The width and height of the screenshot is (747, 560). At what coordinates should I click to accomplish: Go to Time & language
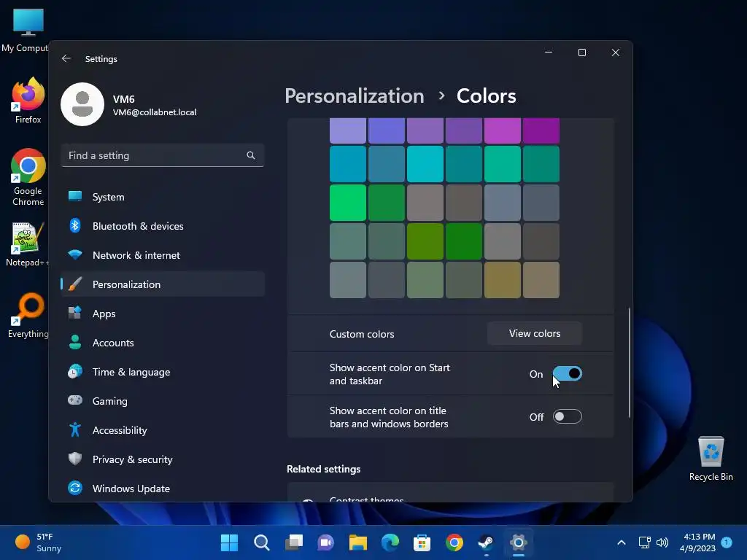pyautogui.click(x=163, y=372)
